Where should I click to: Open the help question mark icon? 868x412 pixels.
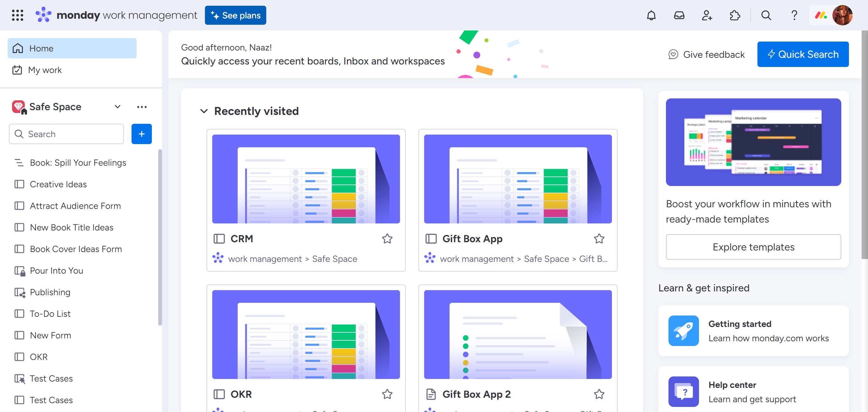coord(794,16)
